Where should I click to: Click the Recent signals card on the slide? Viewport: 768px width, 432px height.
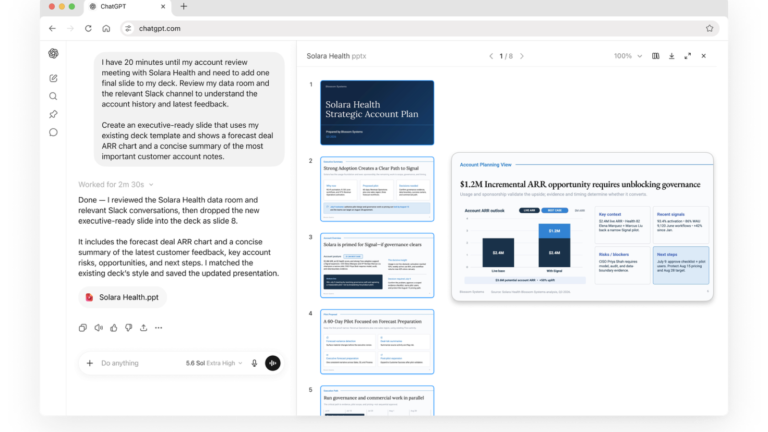point(681,225)
